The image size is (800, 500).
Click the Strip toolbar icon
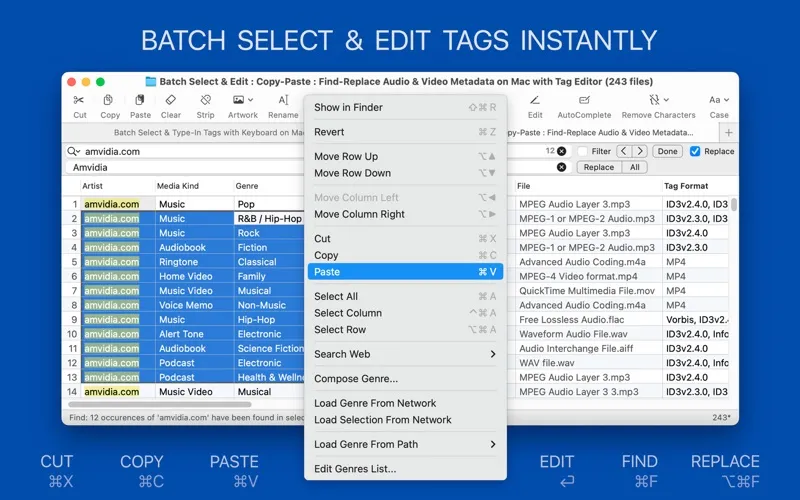pos(206,100)
